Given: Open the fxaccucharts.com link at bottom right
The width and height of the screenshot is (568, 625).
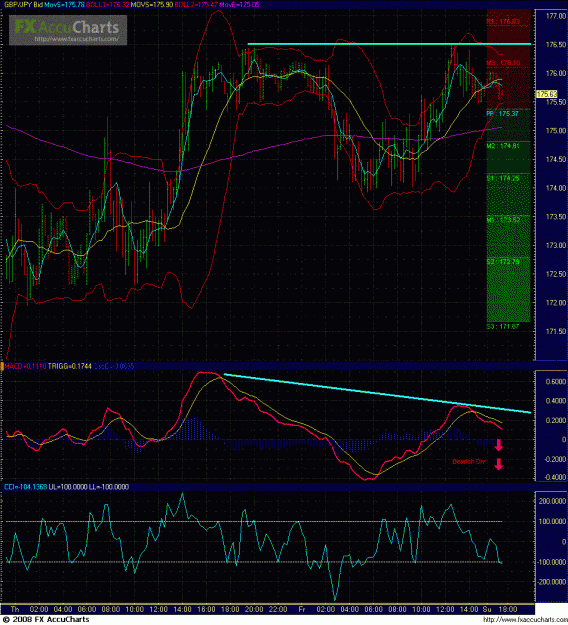Looking at the screenshot, I should 525,620.
